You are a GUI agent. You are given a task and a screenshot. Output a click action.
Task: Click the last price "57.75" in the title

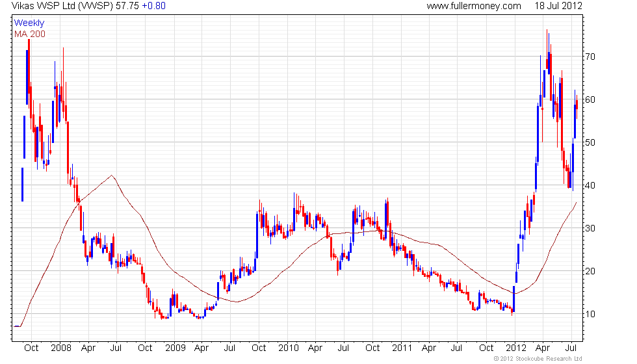(x=127, y=6)
